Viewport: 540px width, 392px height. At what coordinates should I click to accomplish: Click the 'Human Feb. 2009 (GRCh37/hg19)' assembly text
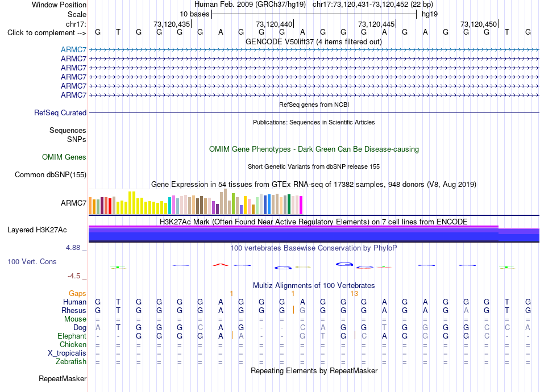(x=250, y=5)
